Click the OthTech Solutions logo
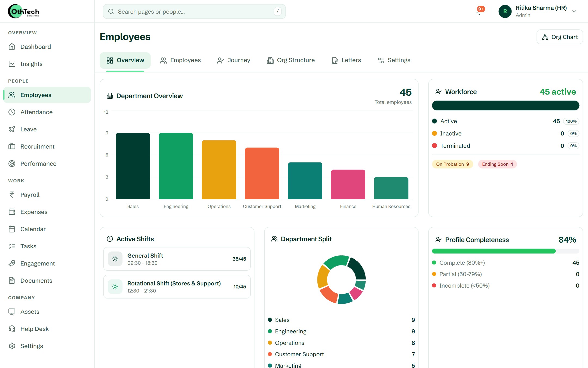 click(24, 11)
